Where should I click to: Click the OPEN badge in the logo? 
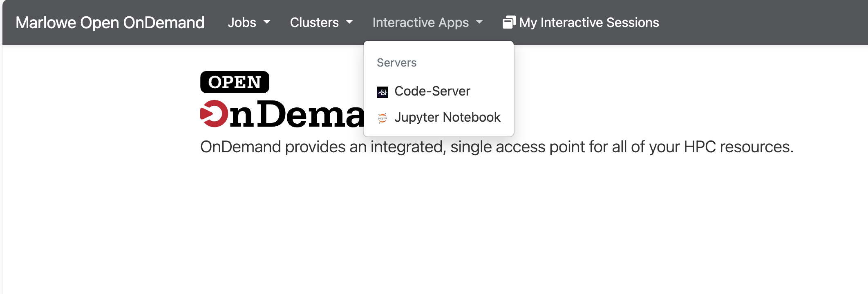tap(235, 81)
